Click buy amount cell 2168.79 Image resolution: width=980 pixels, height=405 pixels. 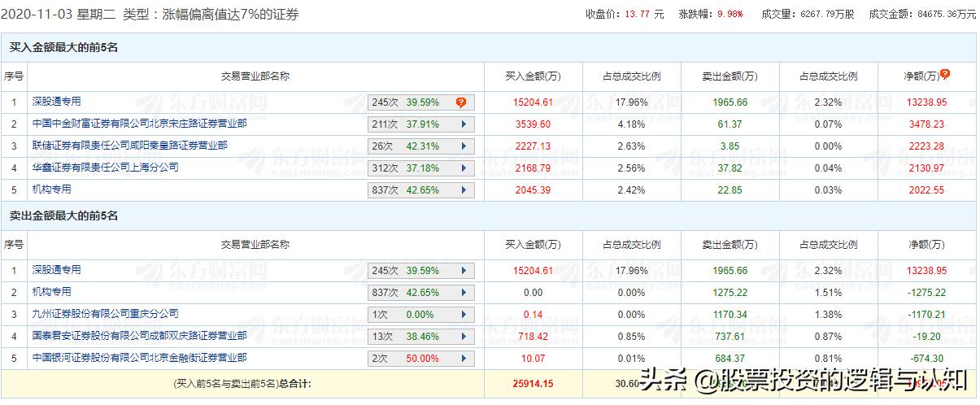533,168
